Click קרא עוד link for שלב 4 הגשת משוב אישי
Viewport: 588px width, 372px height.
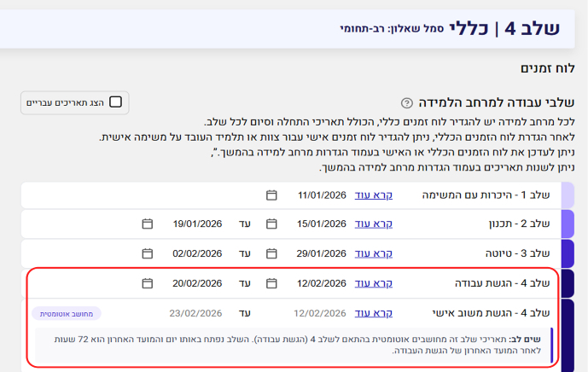374,313
